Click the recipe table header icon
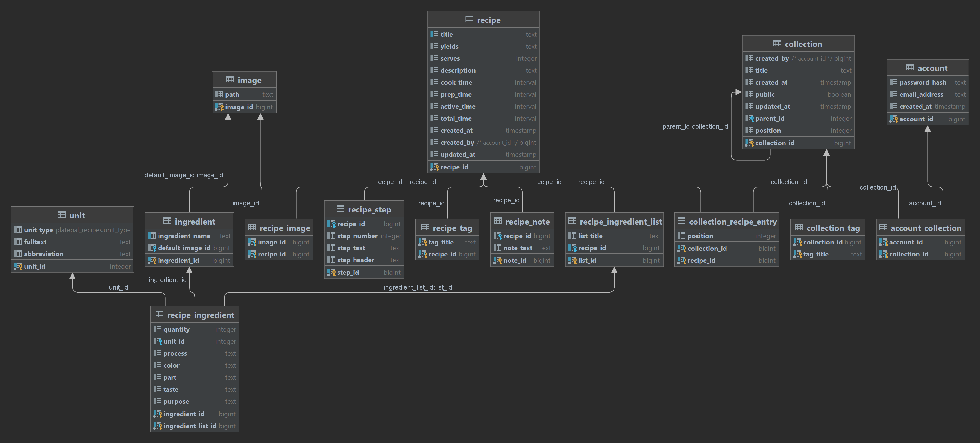The height and width of the screenshot is (443, 980). tap(469, 19)
